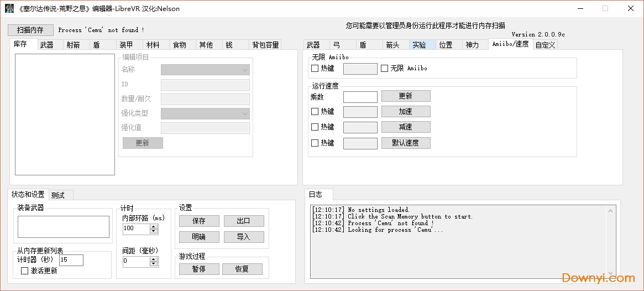The image size is (644, 291).
Task: Click the 内部环路 (ms) value field
Action: click(135, 229)
